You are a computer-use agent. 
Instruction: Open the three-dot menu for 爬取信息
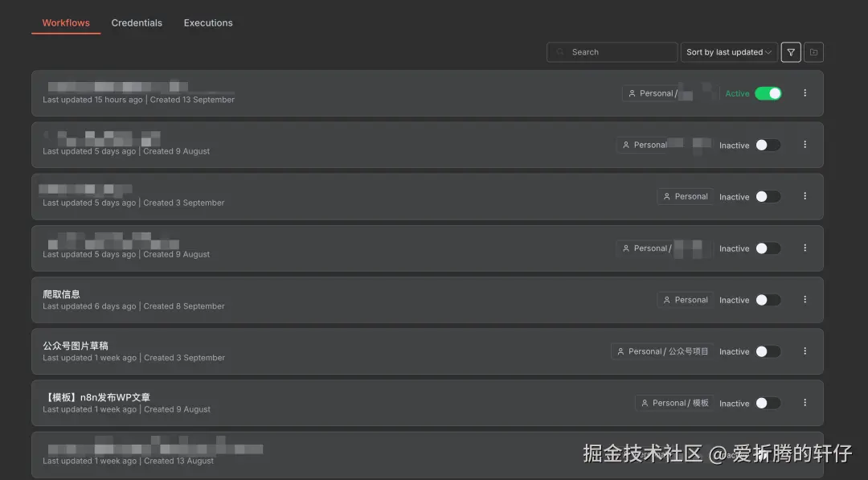[x=805, y=299]
